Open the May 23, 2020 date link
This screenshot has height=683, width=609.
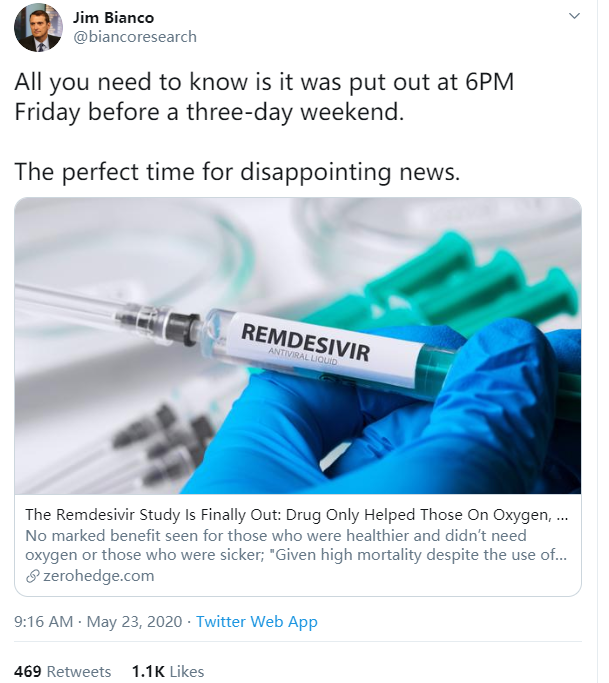pos(134,622)
